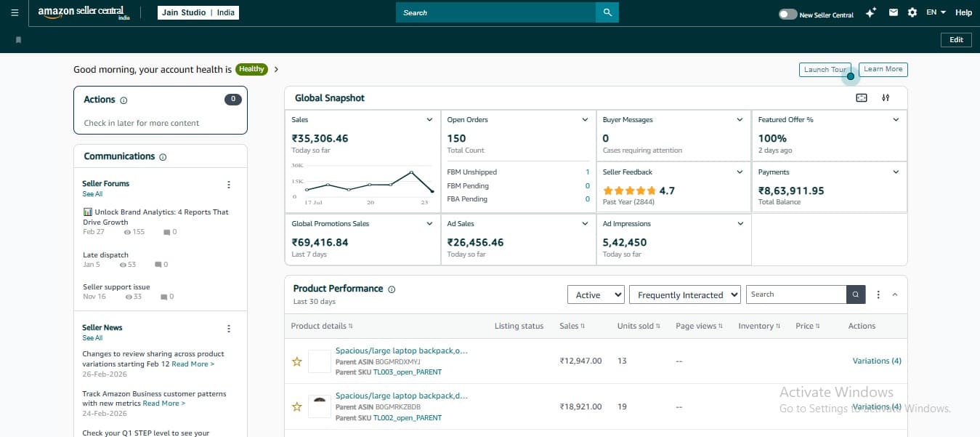Expand the Payments card chevron

click(x=896, y=172)
